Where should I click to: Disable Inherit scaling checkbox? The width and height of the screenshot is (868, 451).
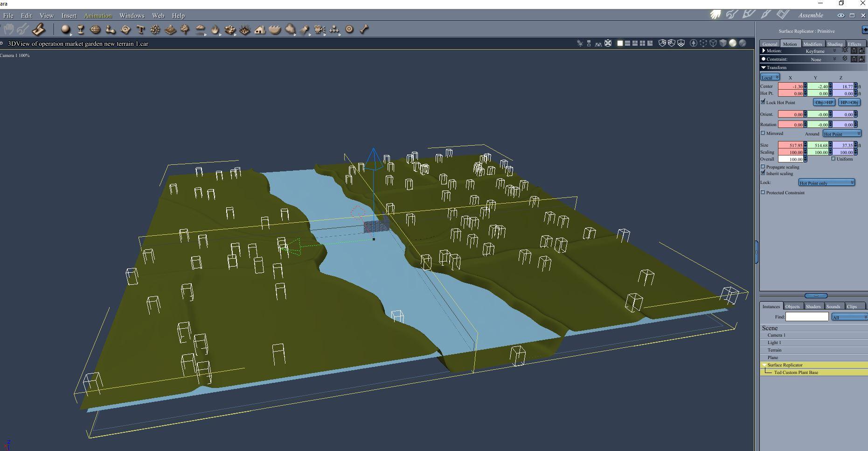(763, 173)
